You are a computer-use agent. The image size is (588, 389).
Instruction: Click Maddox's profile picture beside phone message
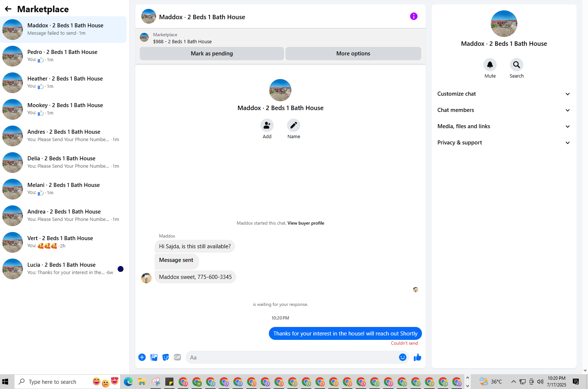tap(146, 278)
